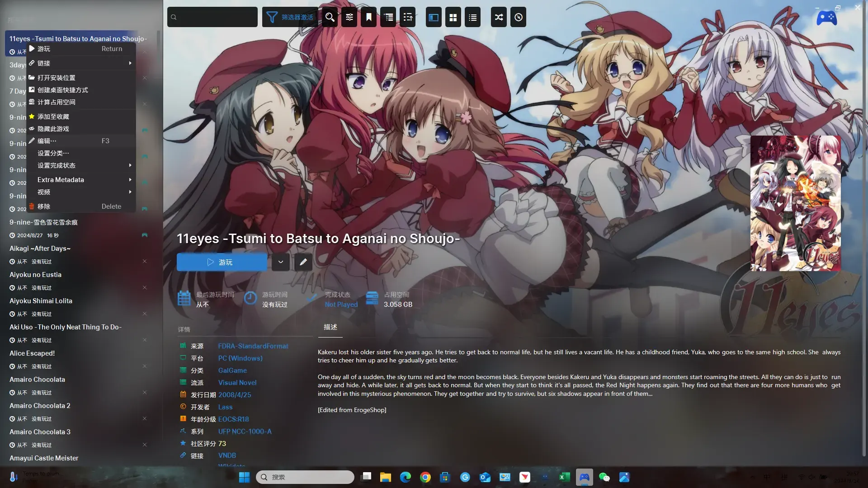
Task: Switch to details view layout
Action: tap(434, 17)
